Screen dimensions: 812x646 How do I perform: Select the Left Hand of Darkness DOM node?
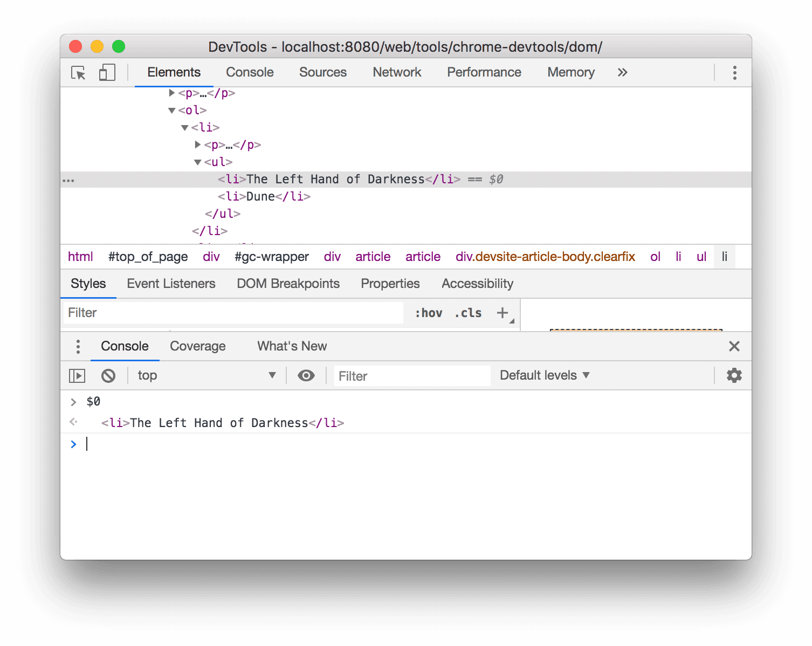coord(406,180)
